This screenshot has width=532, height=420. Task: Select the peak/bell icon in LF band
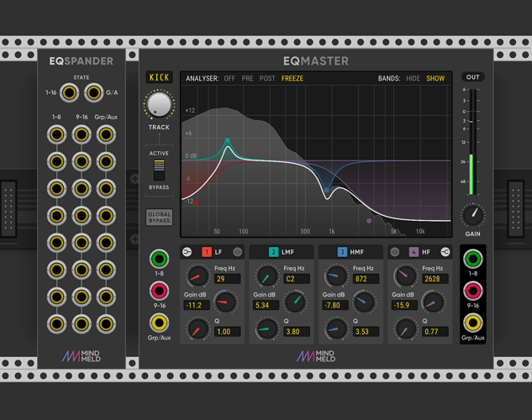click(238, 252)
